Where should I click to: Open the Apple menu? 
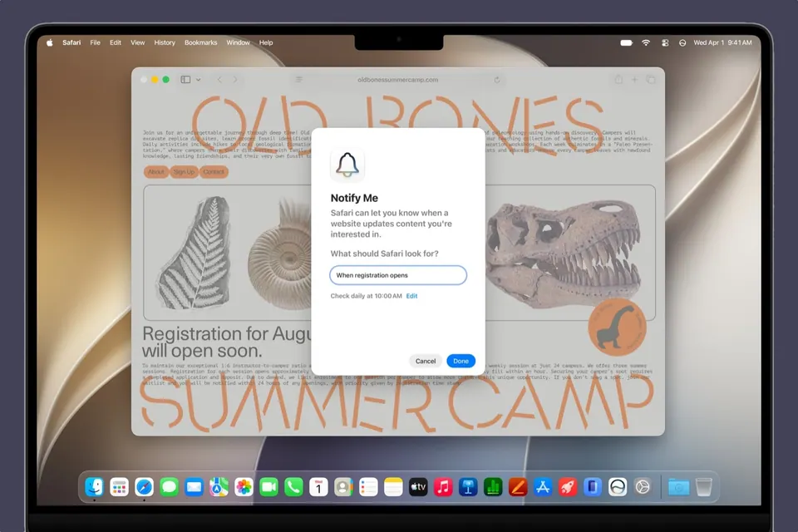[49, 42]
